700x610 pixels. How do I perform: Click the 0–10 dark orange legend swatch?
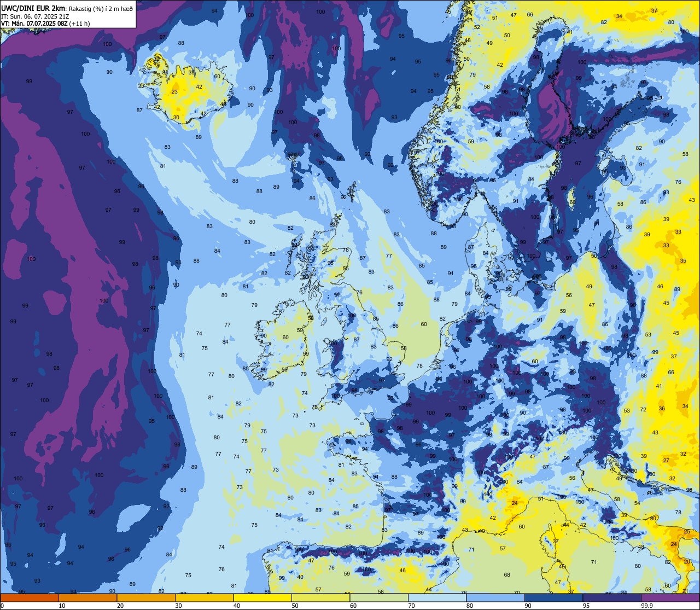tap(30, 597)
